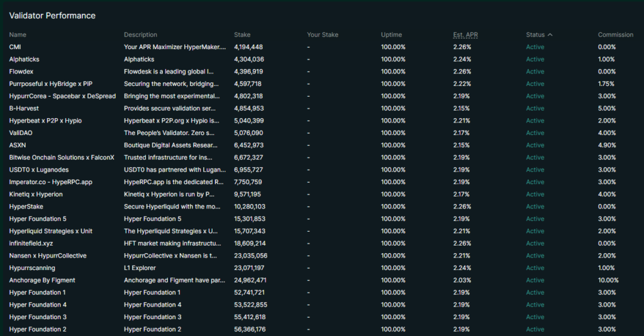Select Hyper Foundation 2 name
Viewport: 644px width, 336px height.
(x=38, y=330)
